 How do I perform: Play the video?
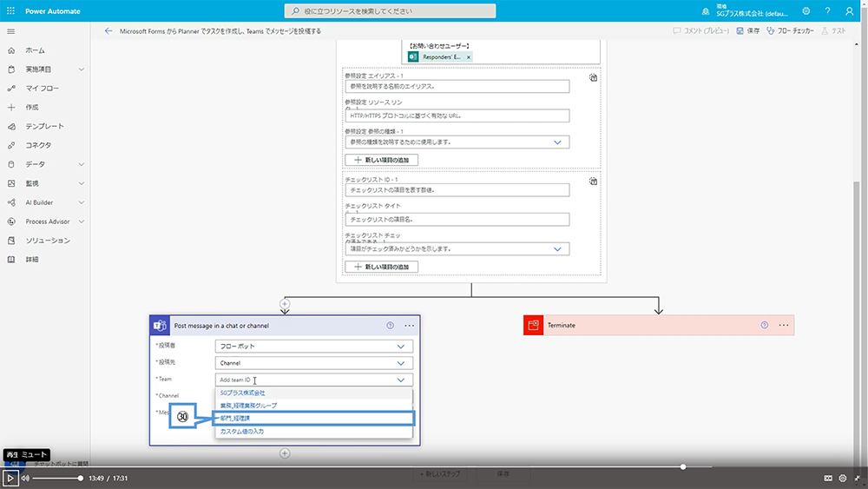[10, 478]
